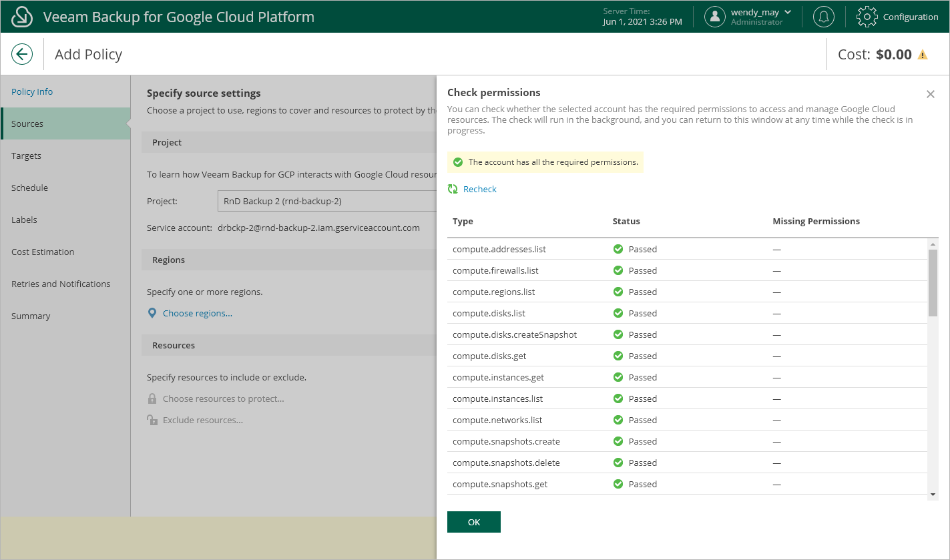This screenshot has width=950, height=560.
Task: Go back using the arrow icon
Action: click(22, 54)
